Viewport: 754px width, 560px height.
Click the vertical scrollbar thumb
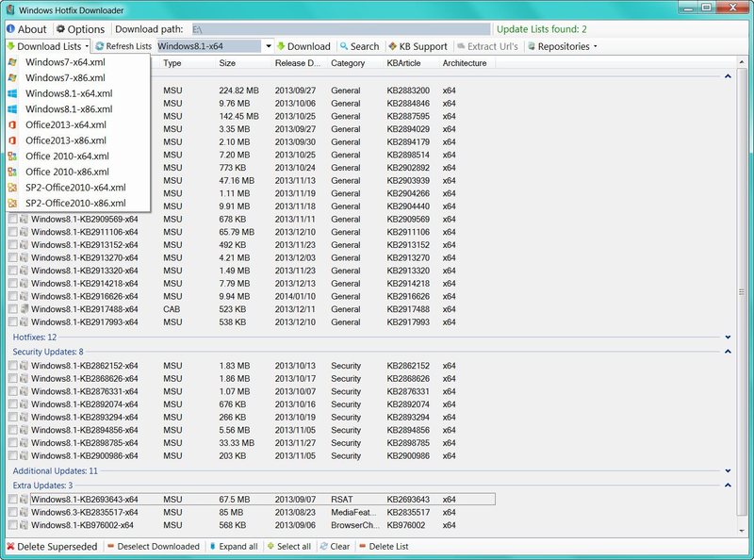(742, 292)
